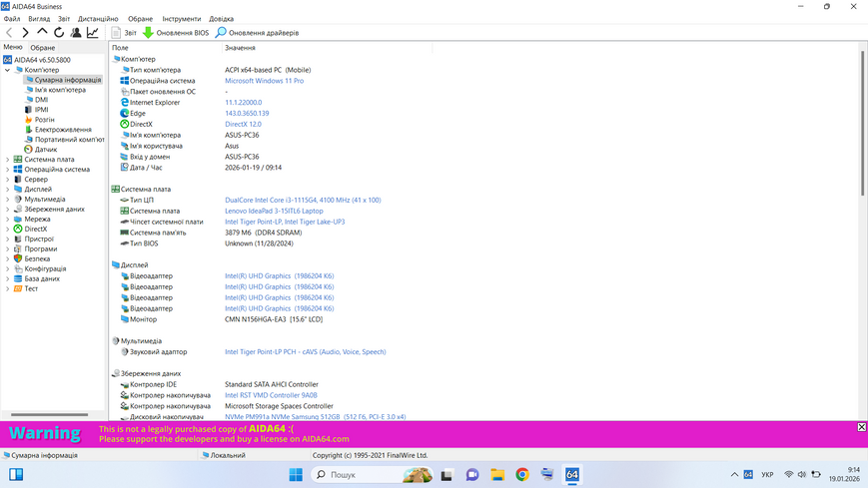Screen dimensions: 868x488
Task: Switch to the Меню sidebar tab
Action: tap(13, 47)
